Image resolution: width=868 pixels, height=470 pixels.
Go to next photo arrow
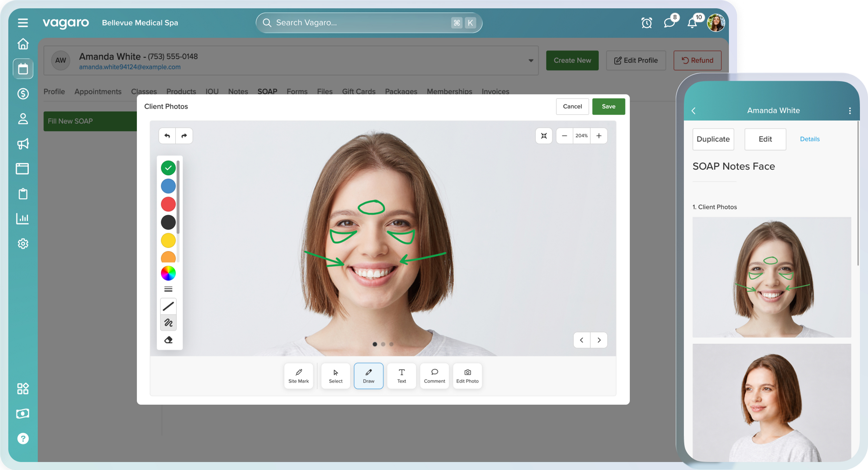click(599, 340)
